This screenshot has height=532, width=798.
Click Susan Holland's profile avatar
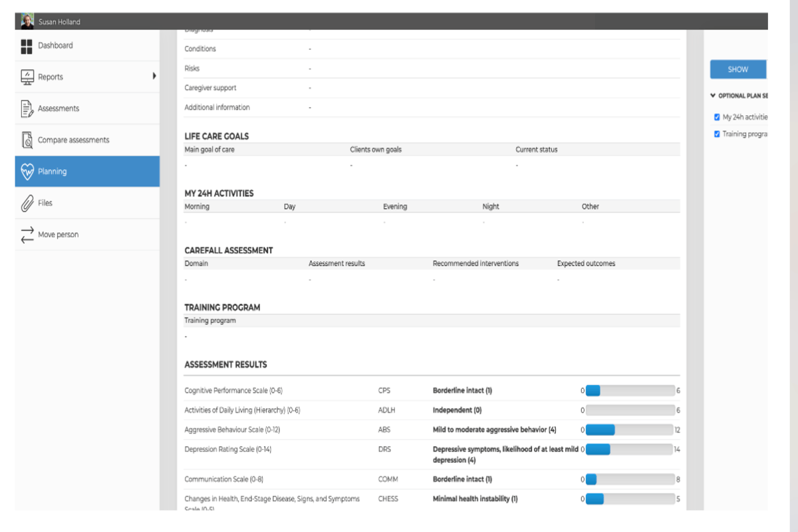tap(27, 21)
